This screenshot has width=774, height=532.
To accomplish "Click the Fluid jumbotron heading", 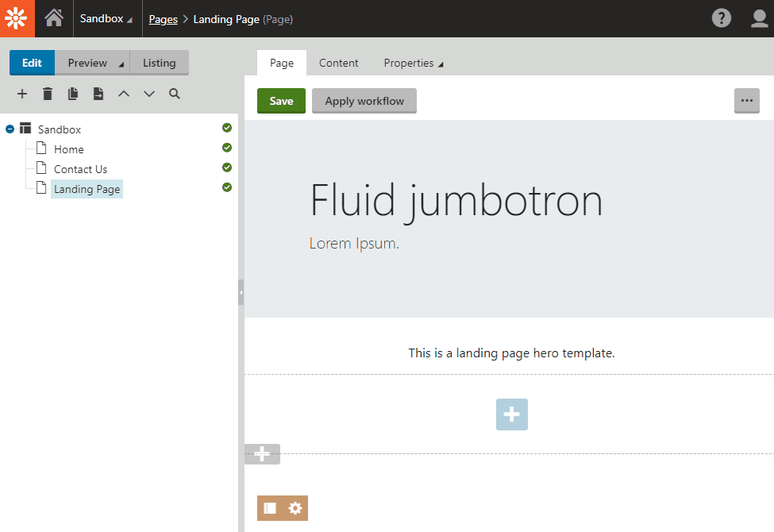I will tap(456, 202).
